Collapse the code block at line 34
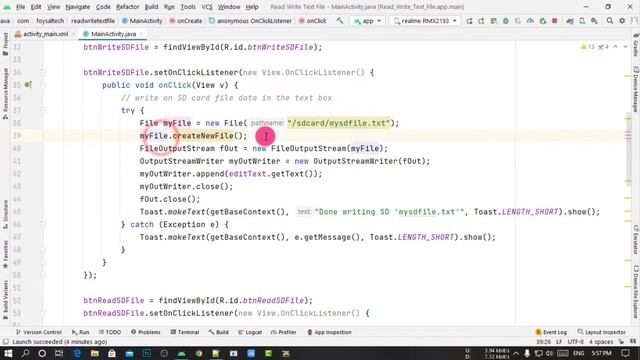640x360 pixels. (42, 73)
